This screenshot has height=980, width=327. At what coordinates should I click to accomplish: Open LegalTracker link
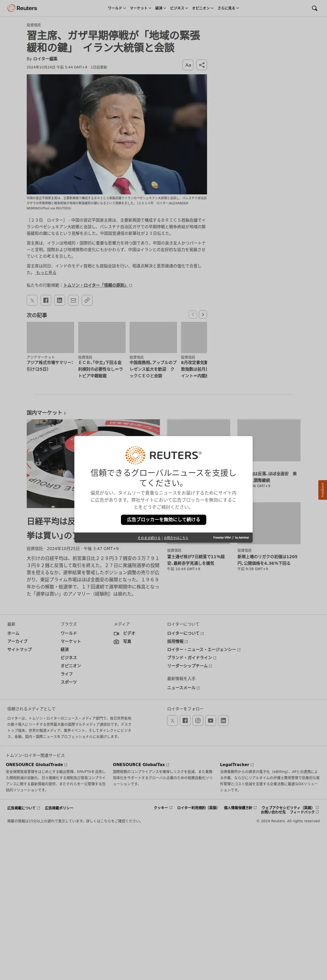click(x=237, y=764)
